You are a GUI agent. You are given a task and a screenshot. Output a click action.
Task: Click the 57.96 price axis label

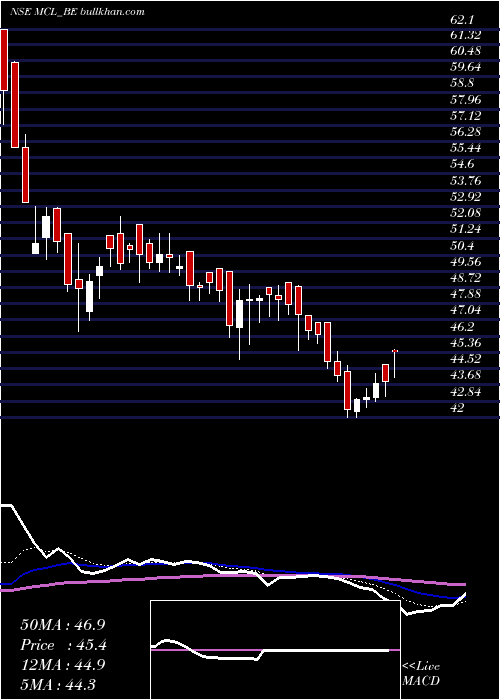465,100
